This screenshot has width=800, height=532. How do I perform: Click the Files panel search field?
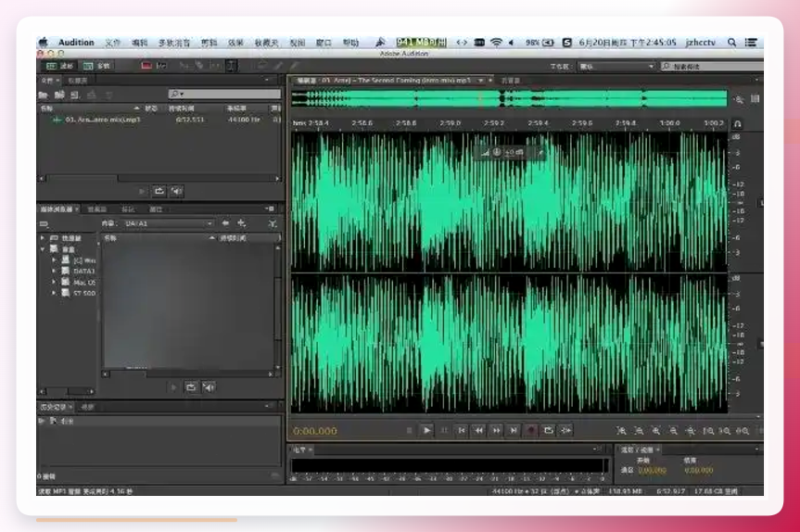click(224, 94)
